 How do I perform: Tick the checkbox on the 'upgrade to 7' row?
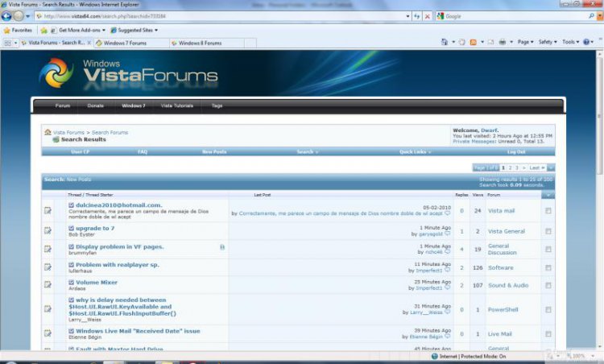click(548, 231)
